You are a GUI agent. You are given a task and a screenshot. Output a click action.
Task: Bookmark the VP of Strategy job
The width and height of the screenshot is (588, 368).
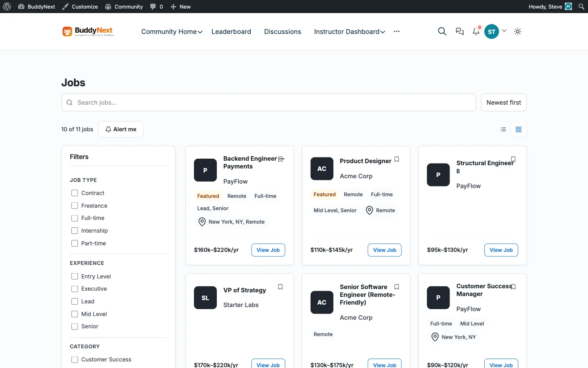pyautogui.click(x=280, y=287)
